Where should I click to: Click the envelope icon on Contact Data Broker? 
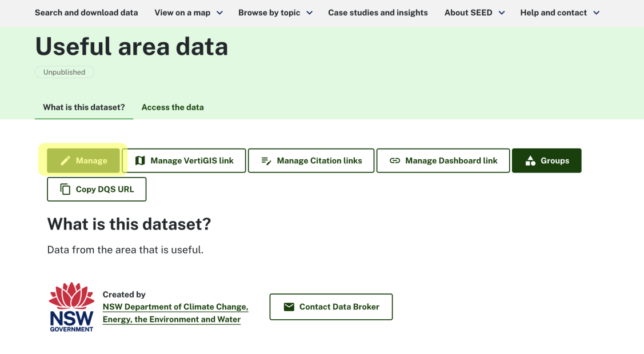(289, 307)
